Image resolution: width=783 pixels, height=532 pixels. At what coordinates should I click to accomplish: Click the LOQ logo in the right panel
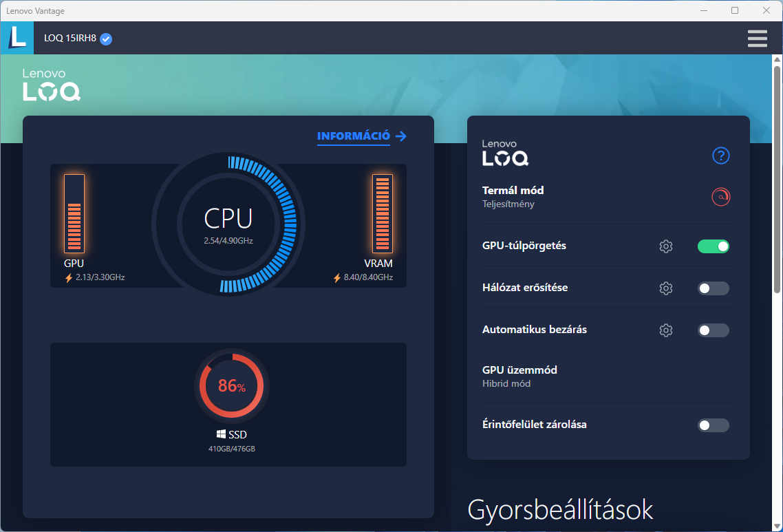pyautogui.click(x=505, y=153)
